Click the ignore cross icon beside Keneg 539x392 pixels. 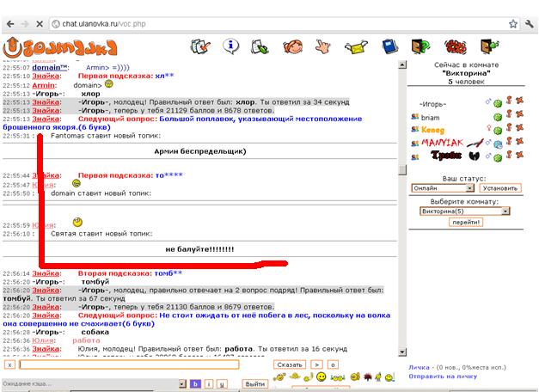tap(519, 129)
